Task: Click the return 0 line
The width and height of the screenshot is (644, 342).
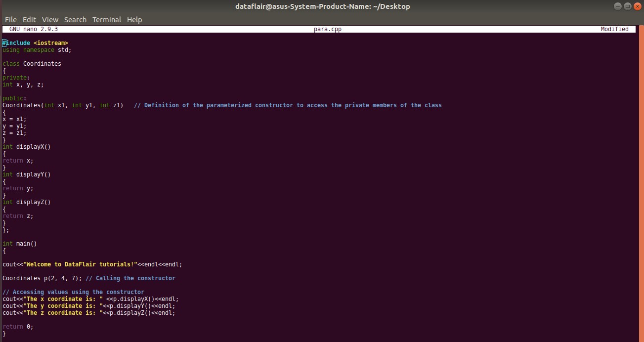Action: 17,326
